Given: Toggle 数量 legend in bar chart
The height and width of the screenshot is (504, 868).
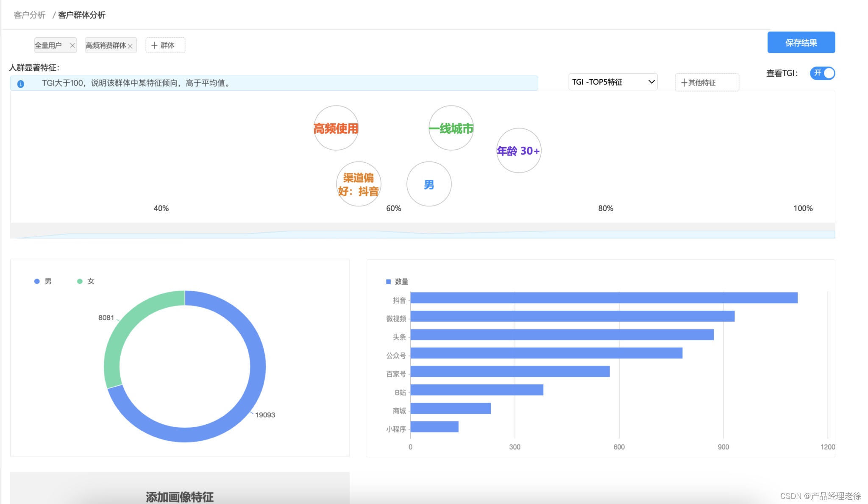Looking at the screenshot, I should click(397, 281).
